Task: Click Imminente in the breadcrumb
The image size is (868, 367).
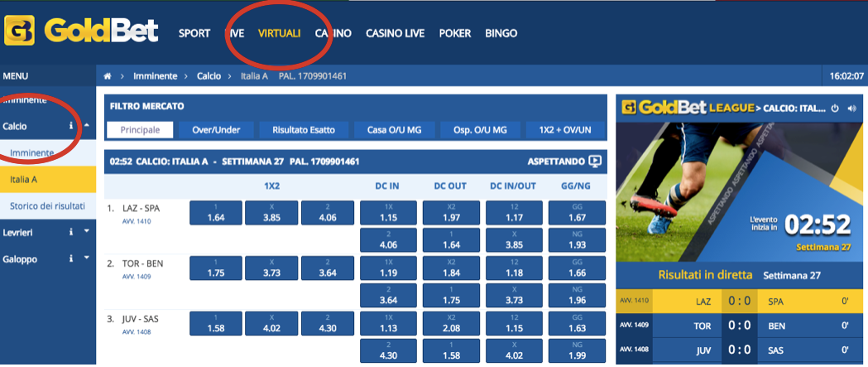Action: [x=156, y=76]
